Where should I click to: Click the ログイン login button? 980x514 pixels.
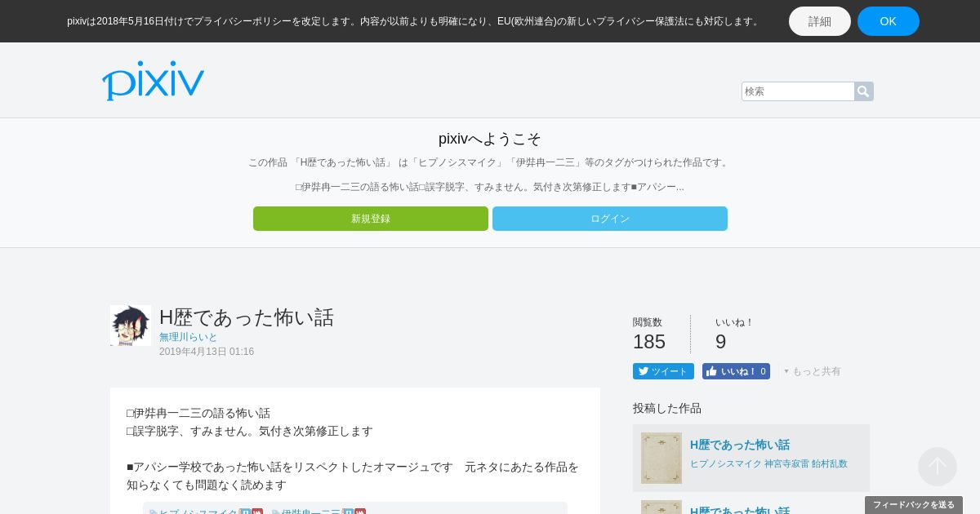tap(610, 219)
